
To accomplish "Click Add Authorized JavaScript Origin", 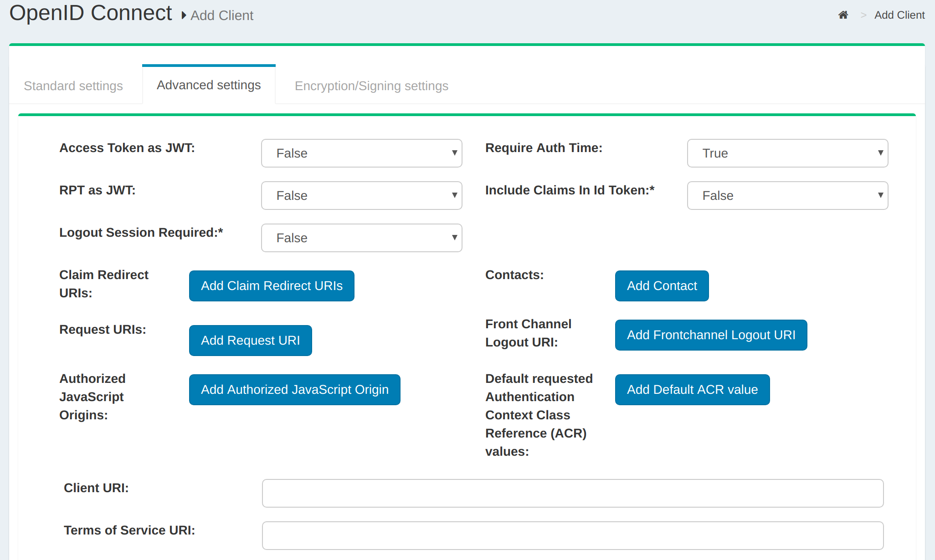I will click(x=294, y=389).
